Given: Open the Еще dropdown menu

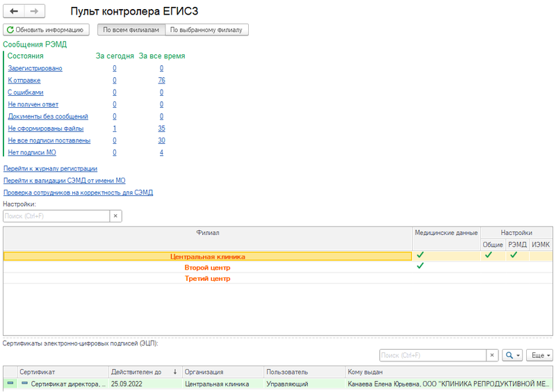Looking at the screenshot, I should click(x=540, y=355).
